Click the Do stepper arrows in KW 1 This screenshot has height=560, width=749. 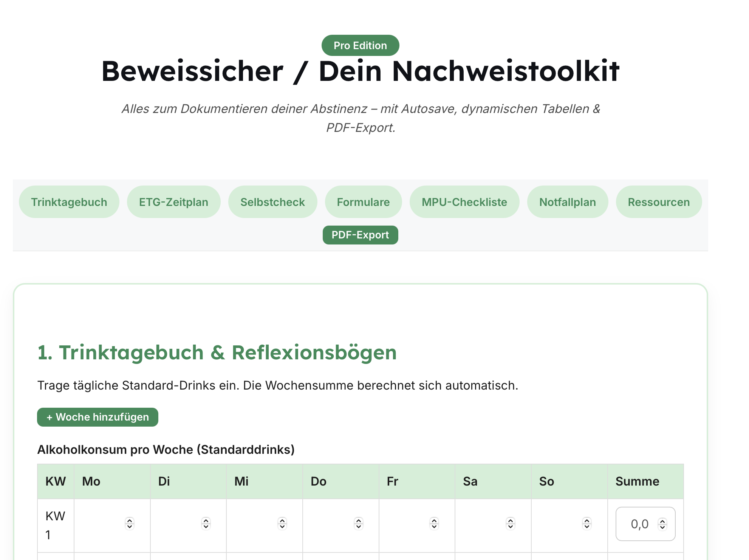pyautogui.click(x=359, y=524)
